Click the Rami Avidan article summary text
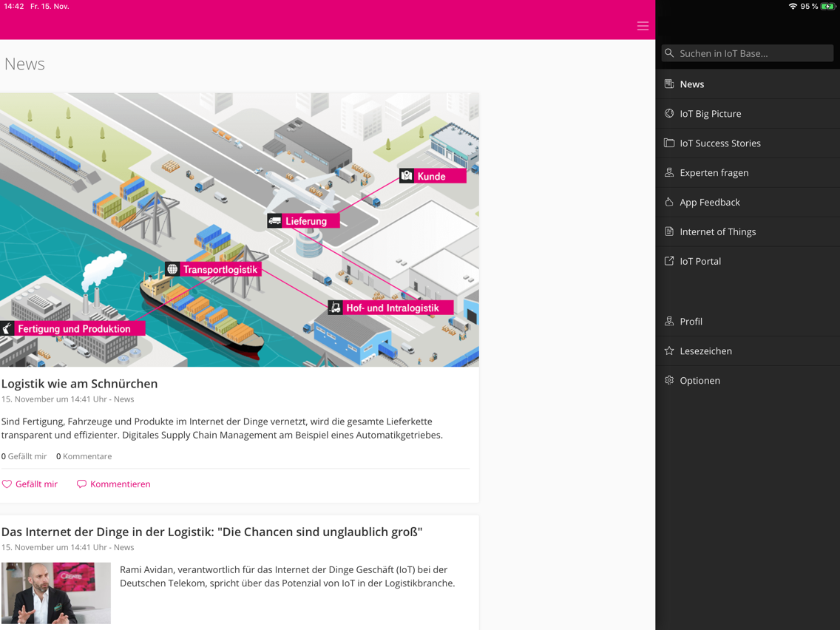The width and height of the screenshot is (840, 630). click(x=287, y=577)
